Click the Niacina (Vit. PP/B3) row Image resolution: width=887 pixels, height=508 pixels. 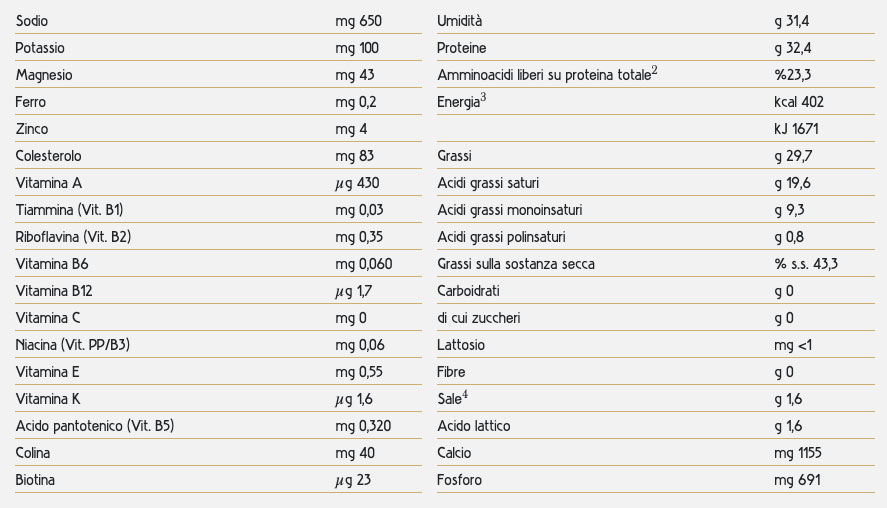[x=218, y=345]
